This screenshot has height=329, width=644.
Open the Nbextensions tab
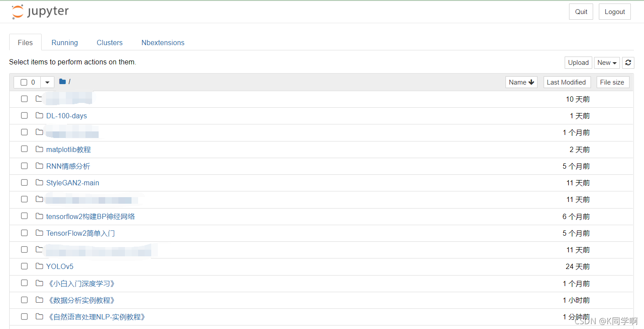coord(163,42)
